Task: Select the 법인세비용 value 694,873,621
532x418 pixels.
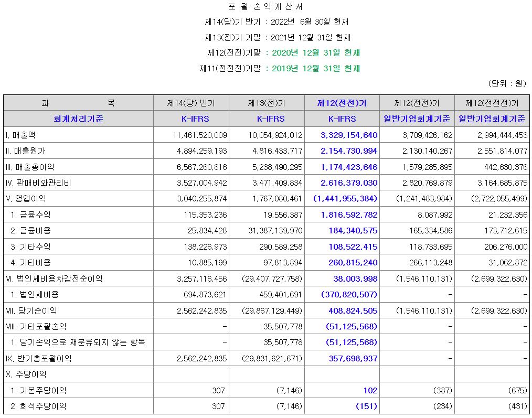Action: tap(206, 294)
